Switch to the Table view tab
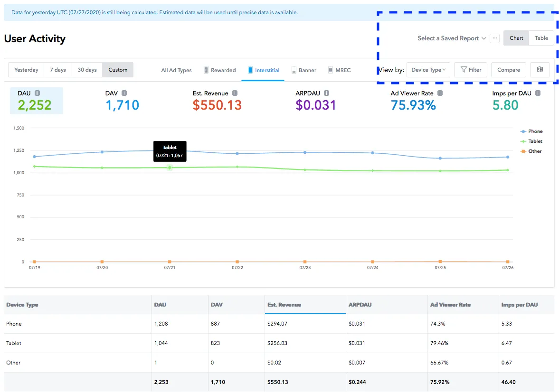The width and height of the screenshot is (559, 392). click(x=541, y=38)
